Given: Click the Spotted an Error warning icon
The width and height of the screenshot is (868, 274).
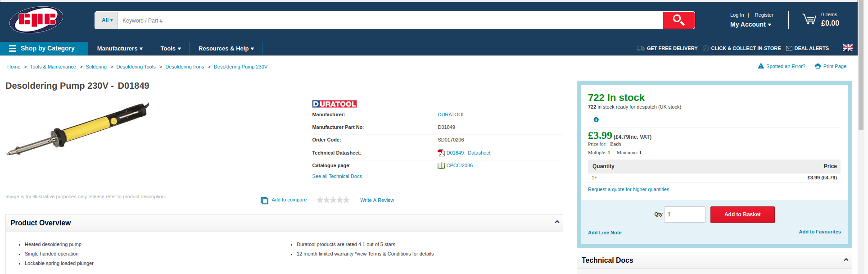Looking at the screenshot, I should pyautogui.click(x=761, y=66).
